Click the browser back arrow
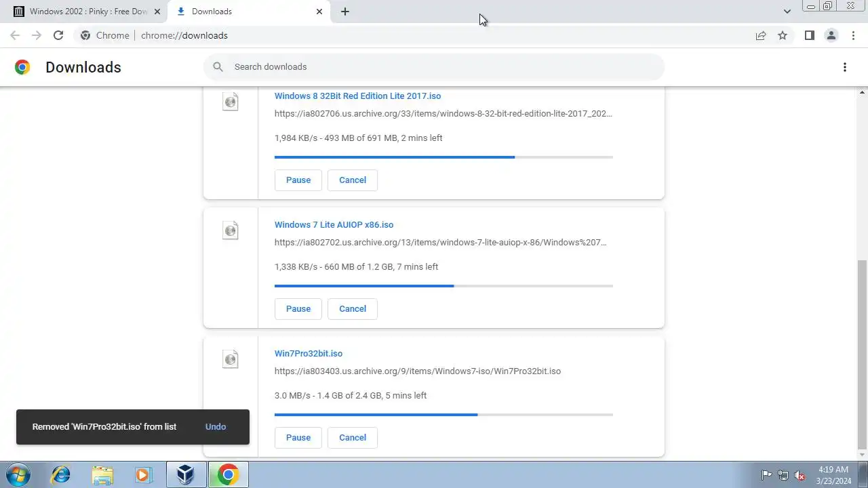The width and height of the screenshot is (868, 488). (x=15, y=35)
